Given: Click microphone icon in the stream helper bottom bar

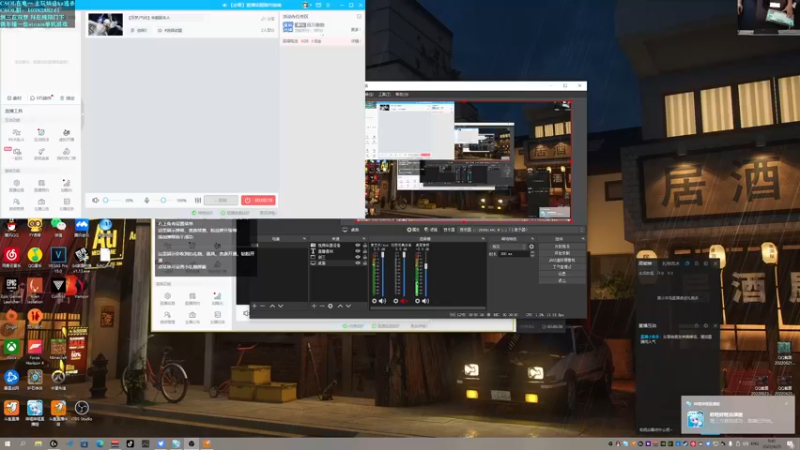Looking at the screenshot, I should coord(146,200).
